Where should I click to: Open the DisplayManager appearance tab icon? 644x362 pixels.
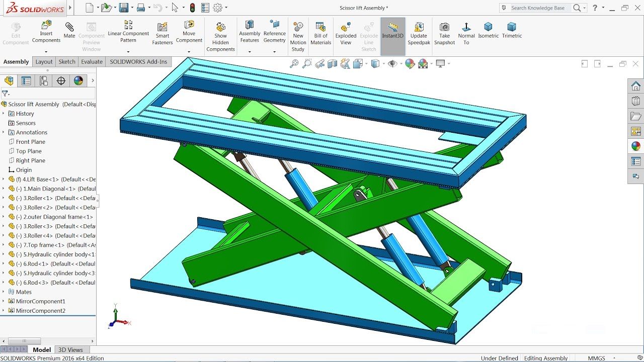click(78, 80)
